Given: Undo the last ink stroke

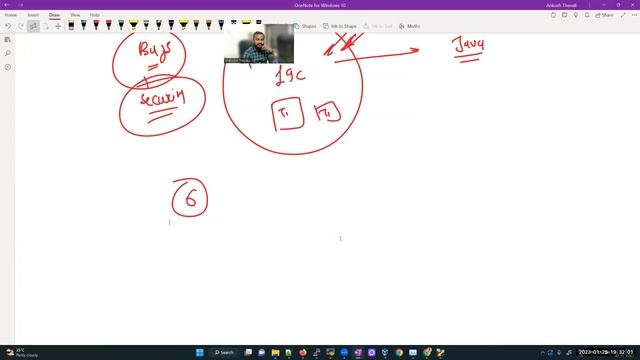Looking at the screenshot, I should click(8, 26).
